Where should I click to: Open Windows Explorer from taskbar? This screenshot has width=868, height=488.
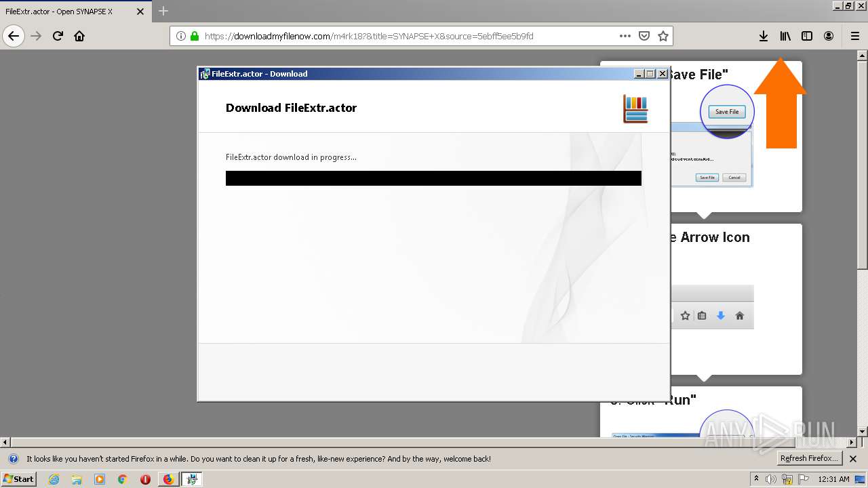pyautogui.click(x=77, y=479)
